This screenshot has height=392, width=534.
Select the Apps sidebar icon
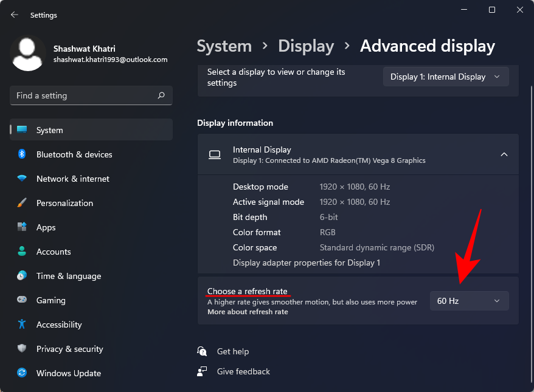22,227
